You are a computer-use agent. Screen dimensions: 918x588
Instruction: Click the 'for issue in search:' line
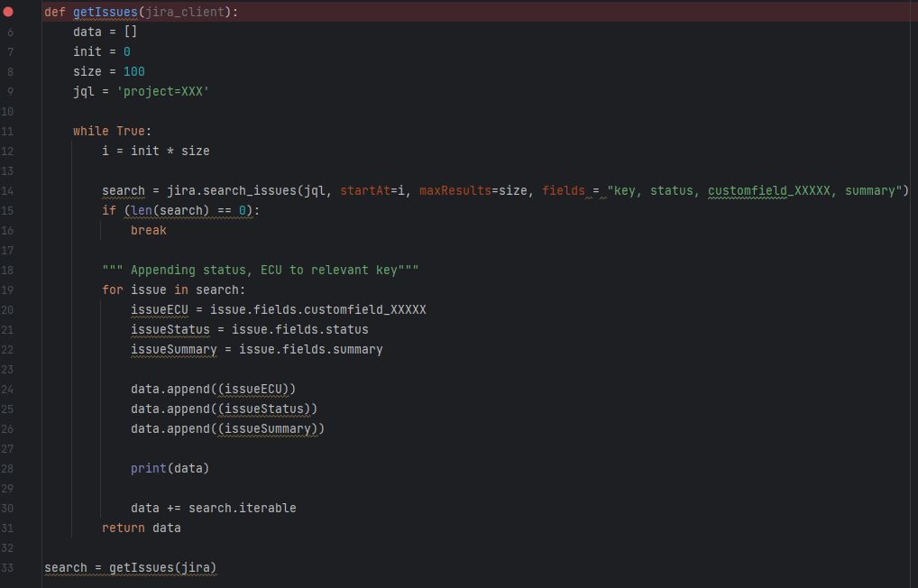pos(174,290)
